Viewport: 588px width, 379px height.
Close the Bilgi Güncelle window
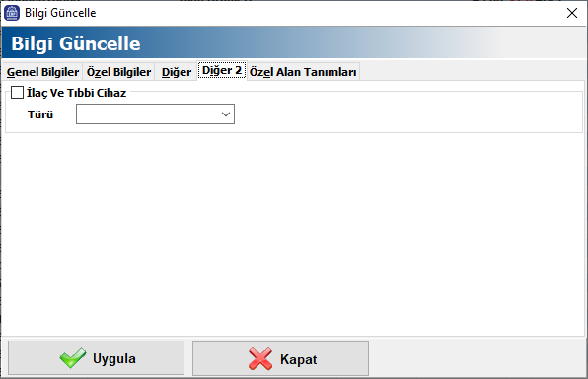click(x=572, y=13)
